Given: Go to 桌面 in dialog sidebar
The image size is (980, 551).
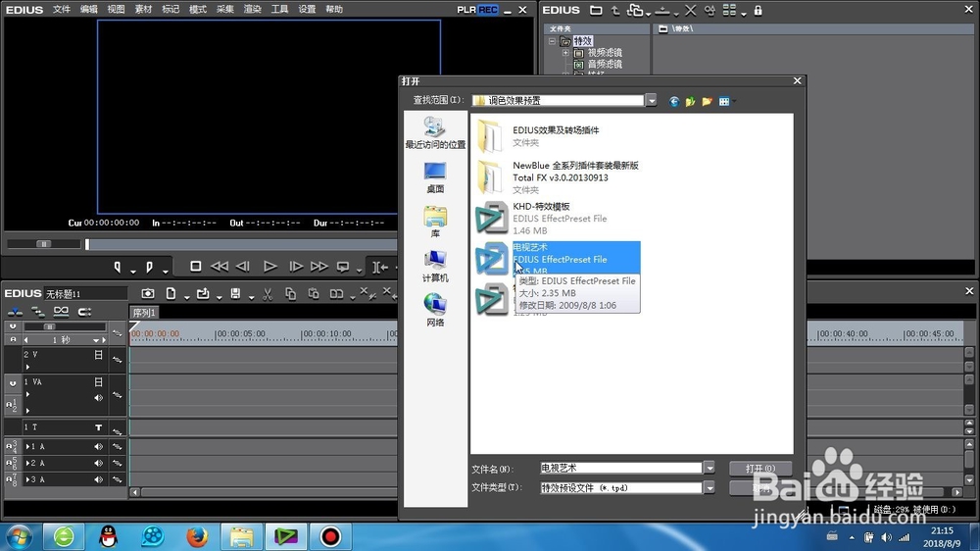Looking at the screenshot, I should pyautogui.click(x=435, y=177).
